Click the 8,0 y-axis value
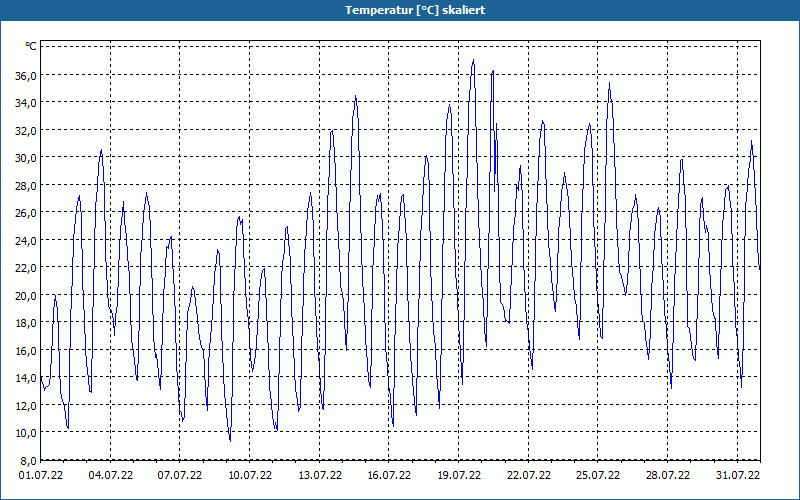Screen dimensions: 800x500 point(28,460)
